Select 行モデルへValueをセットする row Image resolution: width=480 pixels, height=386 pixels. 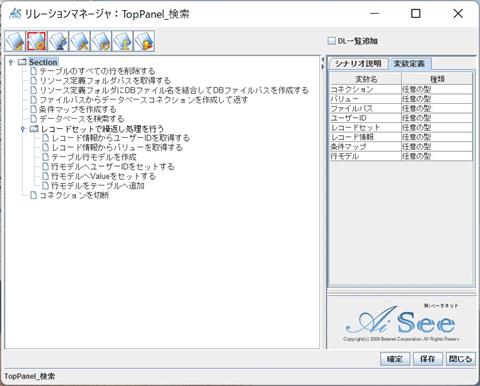(103, 176)
